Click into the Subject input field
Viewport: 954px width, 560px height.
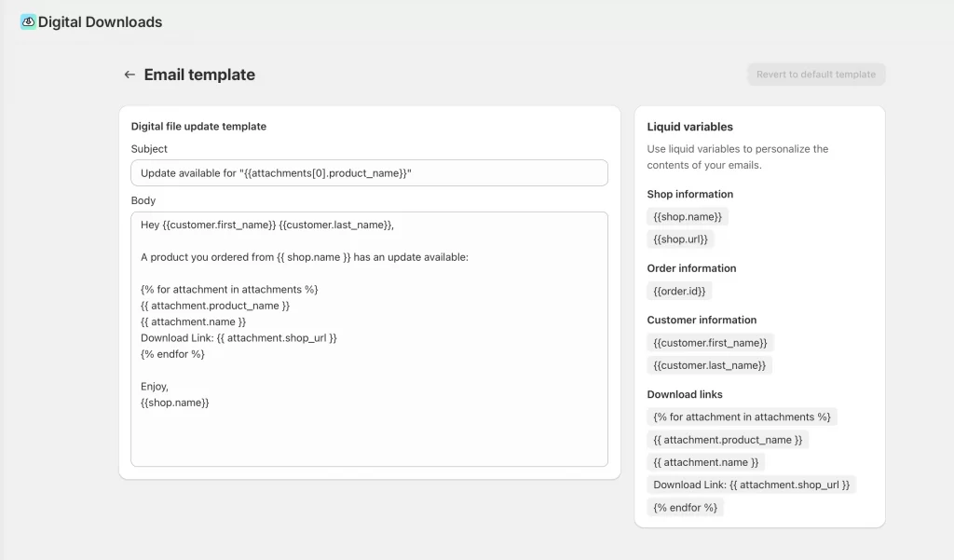coord(369,173)
